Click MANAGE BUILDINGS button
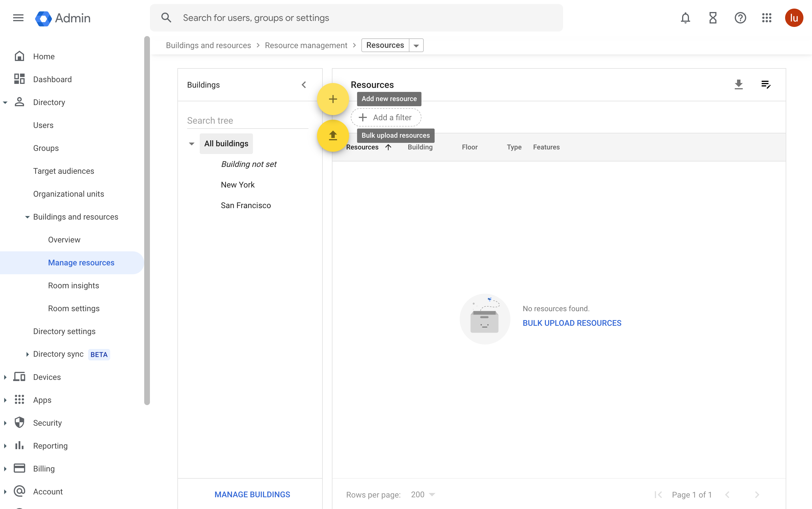The width and height of the screenshot is (812, 509). coord(252,494)
